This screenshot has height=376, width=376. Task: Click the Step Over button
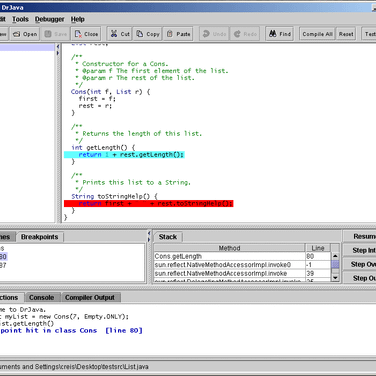tap(360, 264)
